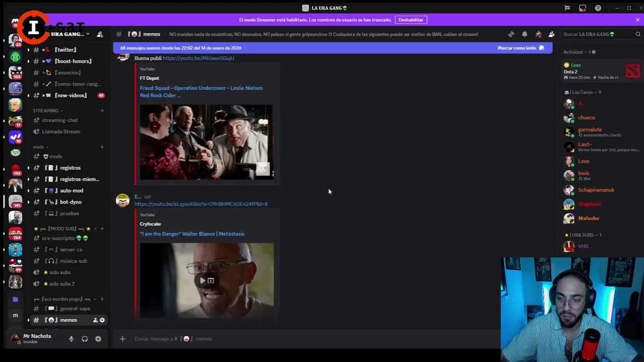
Task: Open user settings gear
Action: tap(98, 339)
